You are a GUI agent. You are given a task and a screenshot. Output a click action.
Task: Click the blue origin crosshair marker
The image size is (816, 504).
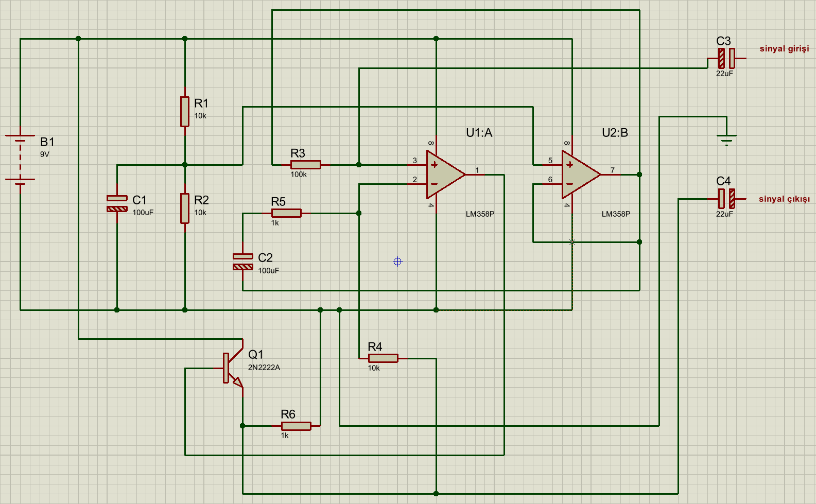pos(397,262)
